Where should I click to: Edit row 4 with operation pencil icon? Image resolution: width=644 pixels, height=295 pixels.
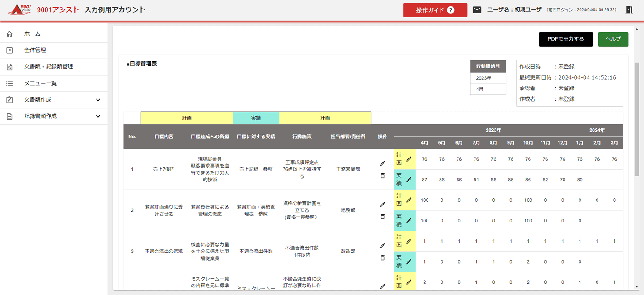tap(382, 286)
